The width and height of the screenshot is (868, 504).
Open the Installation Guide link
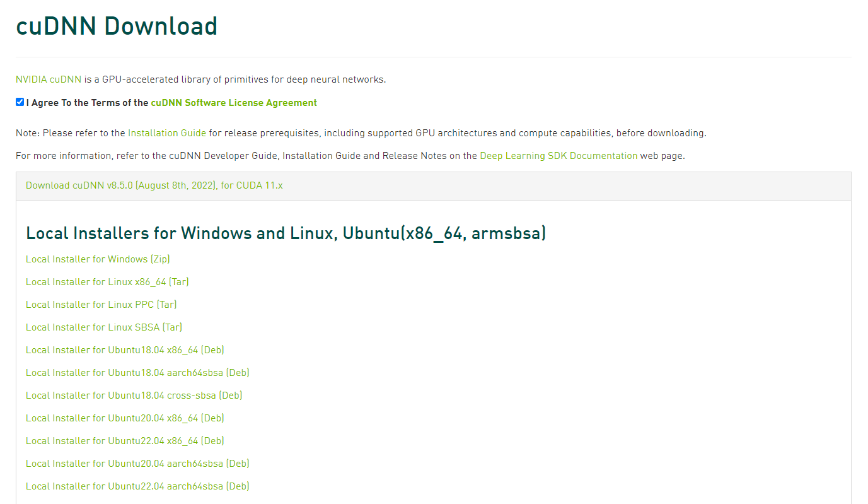pos(167,133)
